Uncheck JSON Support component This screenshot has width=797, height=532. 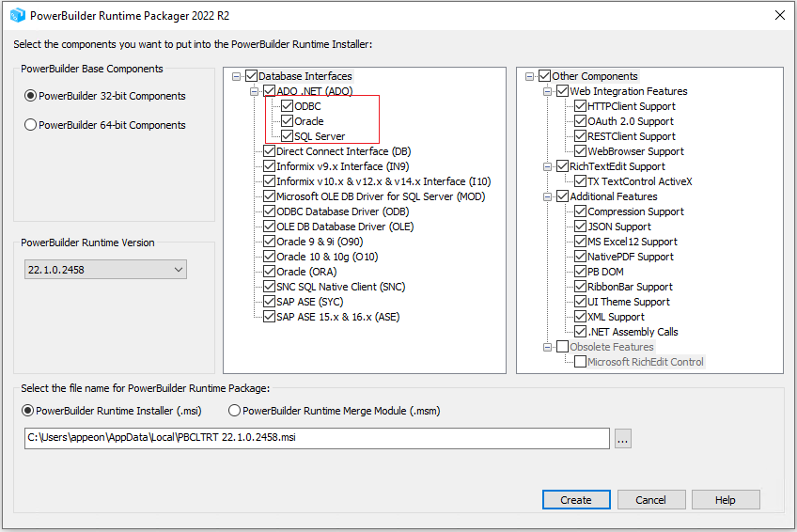click(580, 227)
